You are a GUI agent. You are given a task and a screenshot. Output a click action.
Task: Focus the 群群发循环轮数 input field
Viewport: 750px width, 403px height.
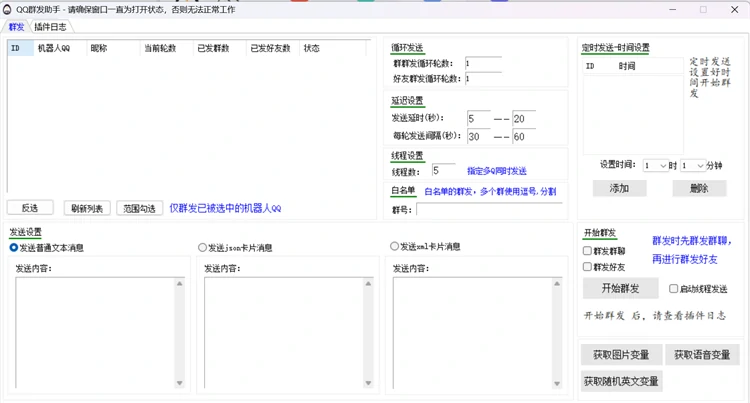click(483, 63)
